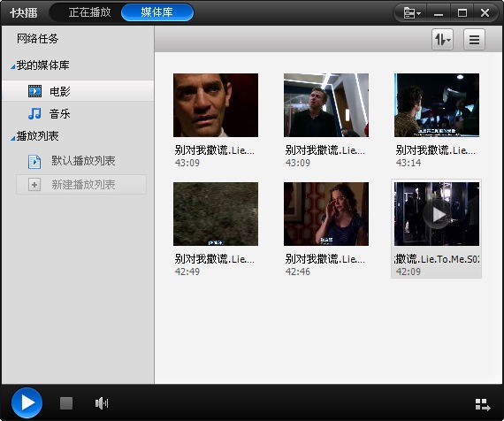Select the 43:14 video thumbnail
This screenshot has width=504, height=421.
pyautogui.click(x=437, y=105)
